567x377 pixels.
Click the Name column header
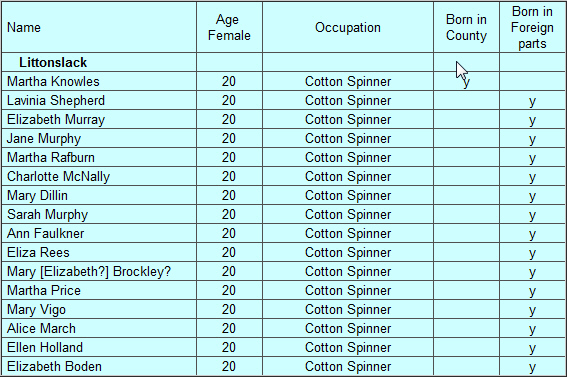click(x=99, y=27)
